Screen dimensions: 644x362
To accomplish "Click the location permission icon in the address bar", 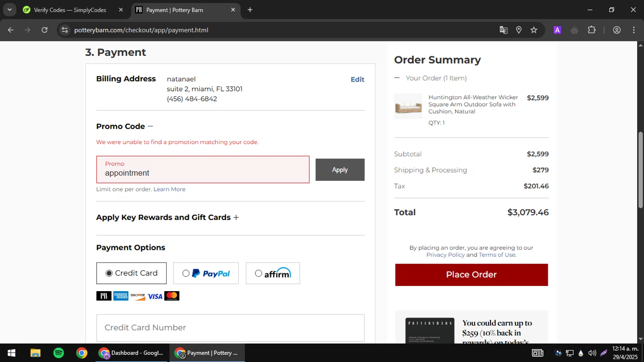I will 519,30.
